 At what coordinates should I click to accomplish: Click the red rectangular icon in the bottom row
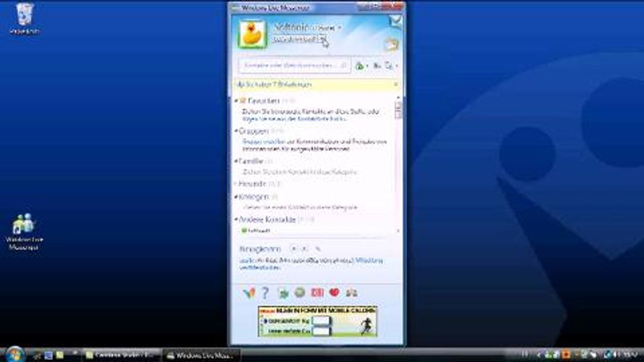pyautogui.click(x=317, y=292)
